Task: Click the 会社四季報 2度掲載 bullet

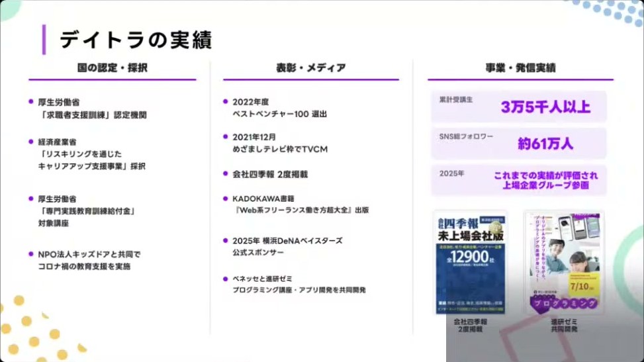Action: coord(270,174)
